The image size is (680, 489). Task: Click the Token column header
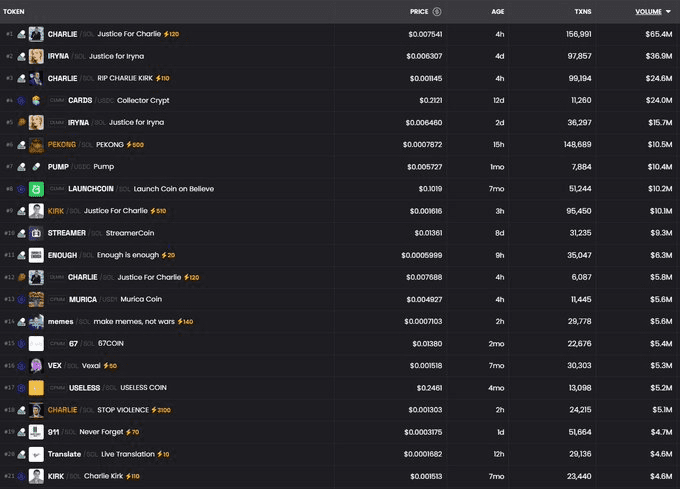14,12
